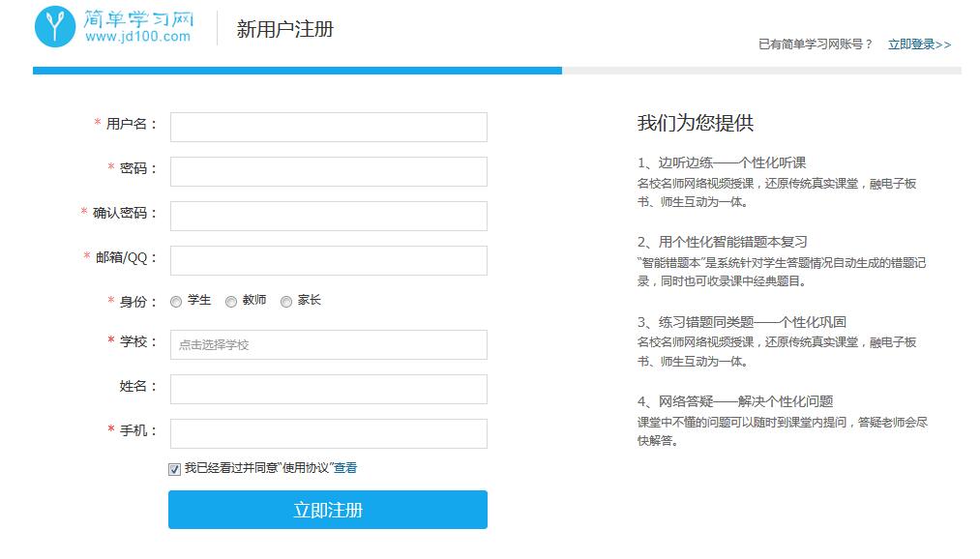Viewport: 980px width, 559px height.
Task: Click the 邮箱/QQ email input field
Action: [x=328, y=260]
